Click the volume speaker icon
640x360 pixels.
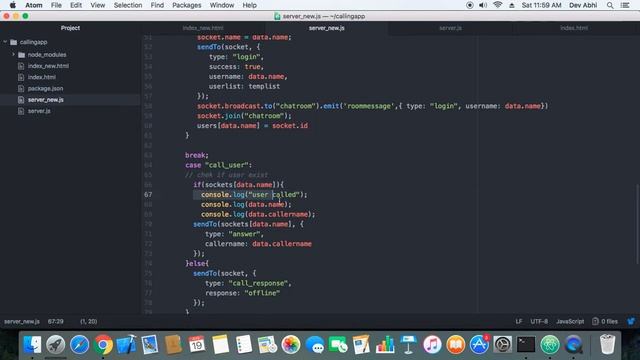click(483, 5)
